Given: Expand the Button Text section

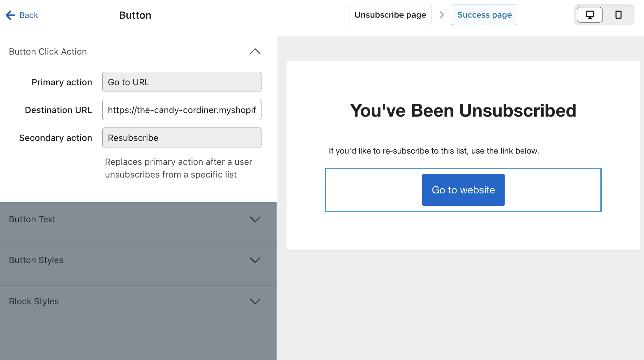Looking at the screenshot, I should click(255, 219).
